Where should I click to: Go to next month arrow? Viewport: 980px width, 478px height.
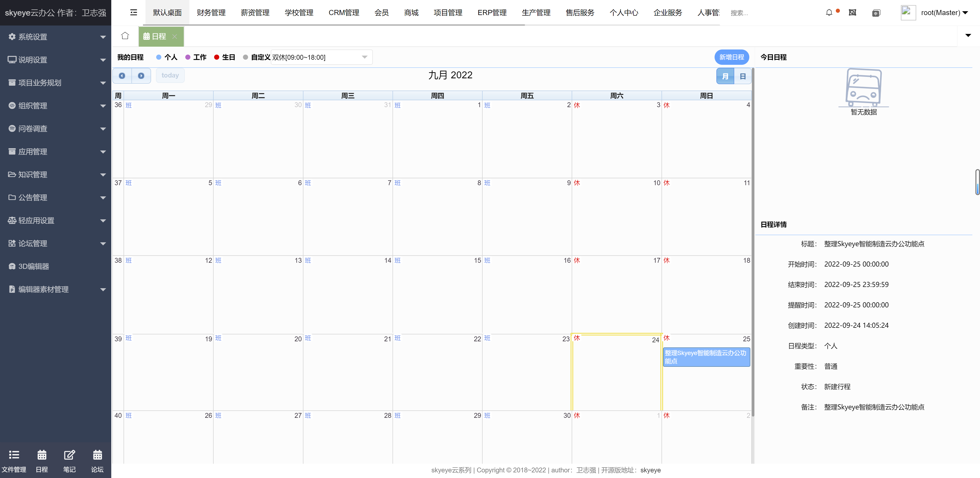(x=141, y=76)
